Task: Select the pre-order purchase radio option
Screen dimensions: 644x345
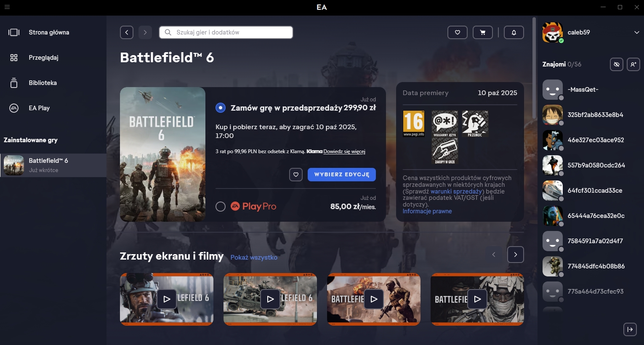Action: click(x=221, y=108)
